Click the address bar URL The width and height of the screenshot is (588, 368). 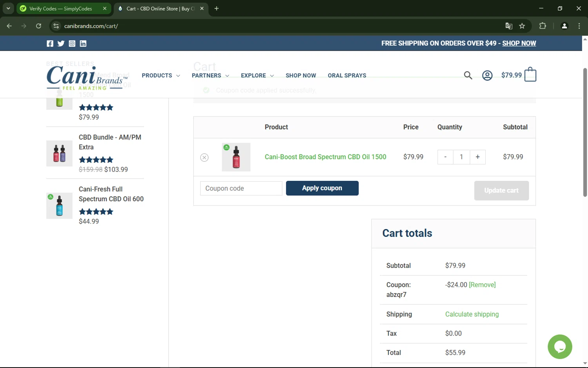(91, 26)
